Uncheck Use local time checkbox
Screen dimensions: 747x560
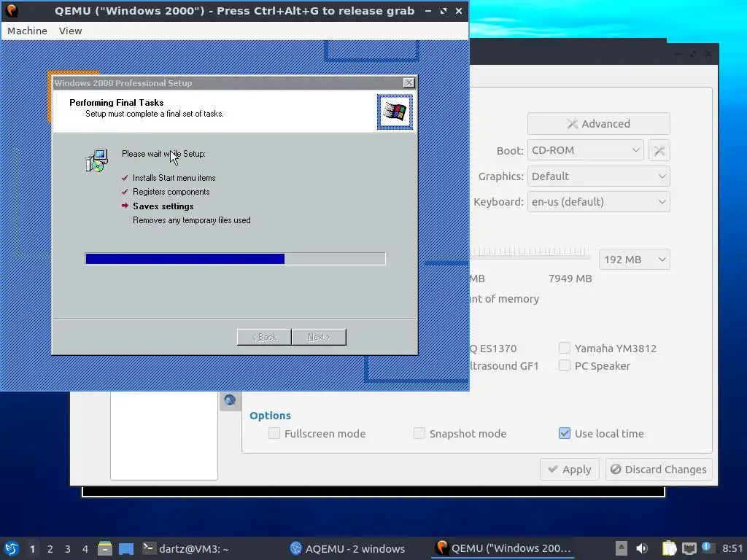tap(565, 433)
